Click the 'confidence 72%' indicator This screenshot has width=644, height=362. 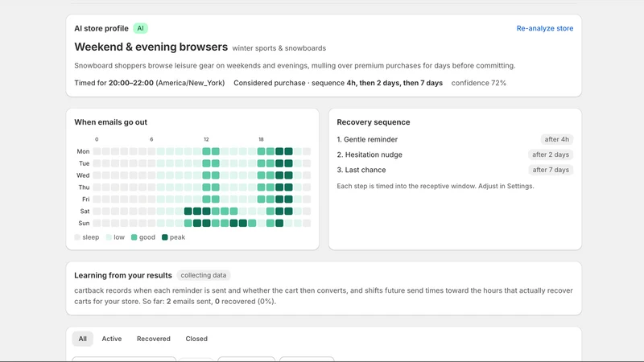point(478,83)
